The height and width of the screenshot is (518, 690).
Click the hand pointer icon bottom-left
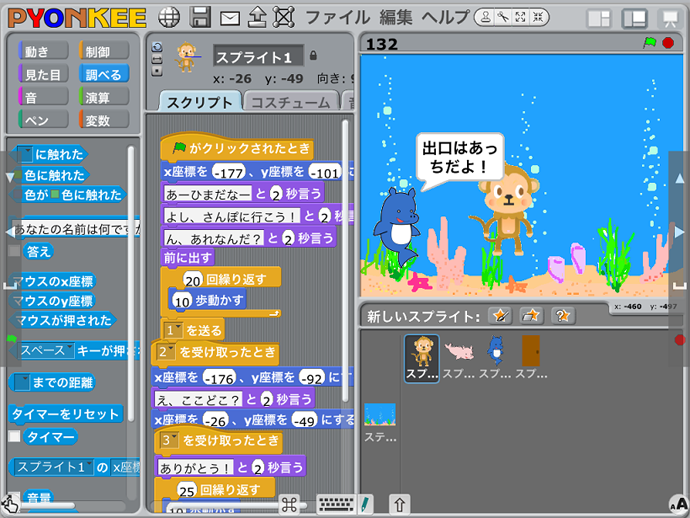[10, 504]
